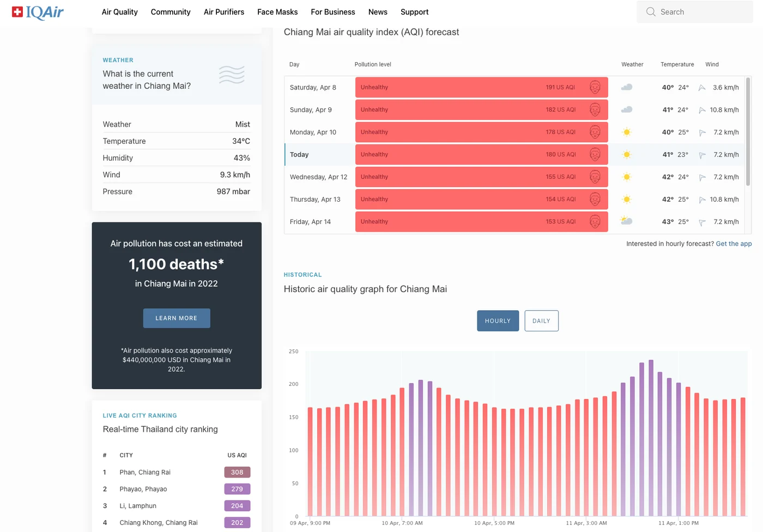Viewport: 763px width, 532px height.
Task: Click the sun weather icon for Thursday, Apr 13
Action: click(627, 199)
